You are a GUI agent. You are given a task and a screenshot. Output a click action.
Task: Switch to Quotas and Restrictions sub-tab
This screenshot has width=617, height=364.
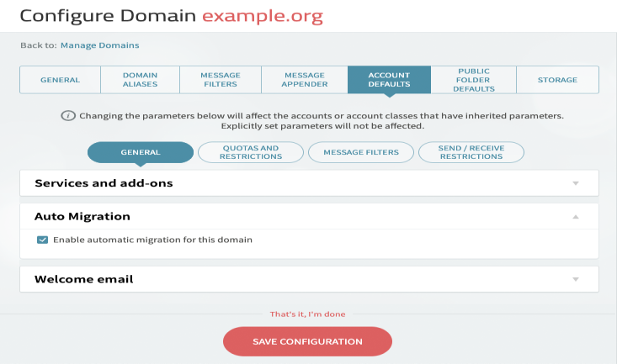click(x=251, y=152)
